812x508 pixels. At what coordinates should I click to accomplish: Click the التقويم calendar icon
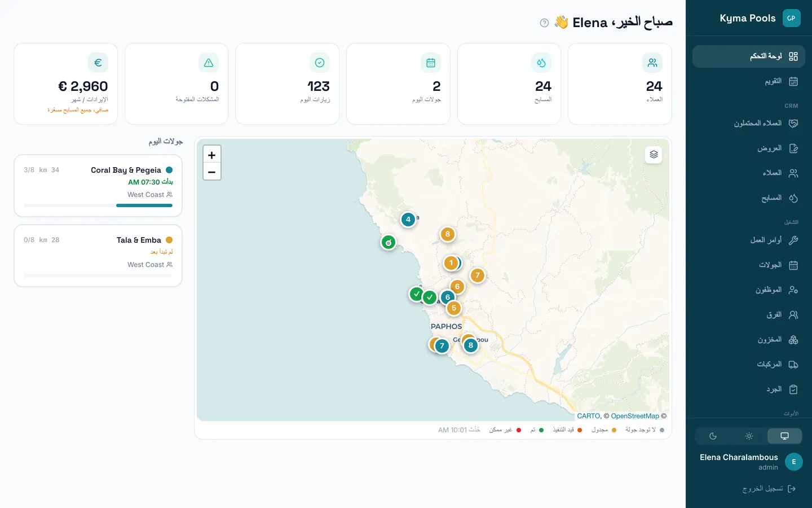click(x=793, y=81)
